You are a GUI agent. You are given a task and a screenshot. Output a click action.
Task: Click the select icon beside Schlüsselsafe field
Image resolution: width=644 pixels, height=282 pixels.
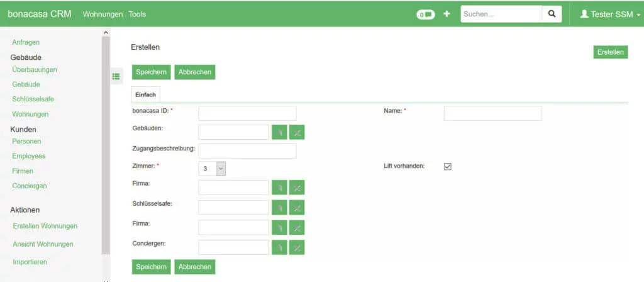coord(279,208)
